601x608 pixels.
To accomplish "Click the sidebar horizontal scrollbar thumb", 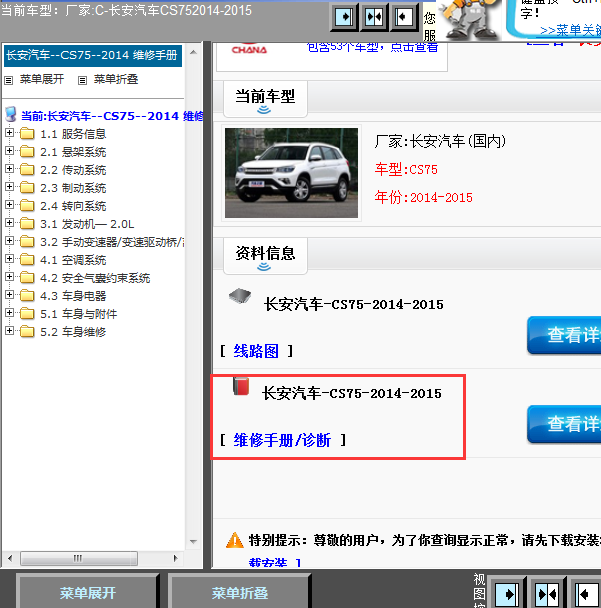I will [79, 558].
